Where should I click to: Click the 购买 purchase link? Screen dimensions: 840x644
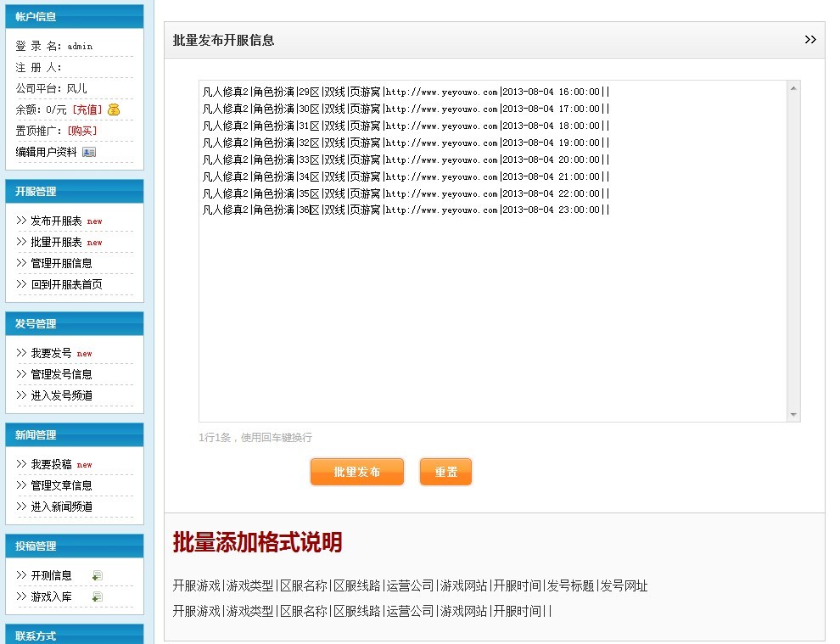coord(83,131)
